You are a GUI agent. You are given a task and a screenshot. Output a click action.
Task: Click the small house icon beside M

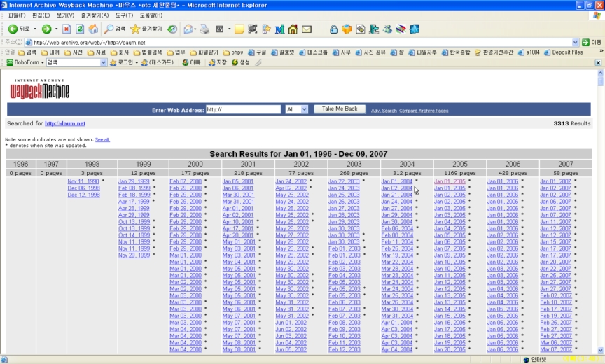point(293,29)
